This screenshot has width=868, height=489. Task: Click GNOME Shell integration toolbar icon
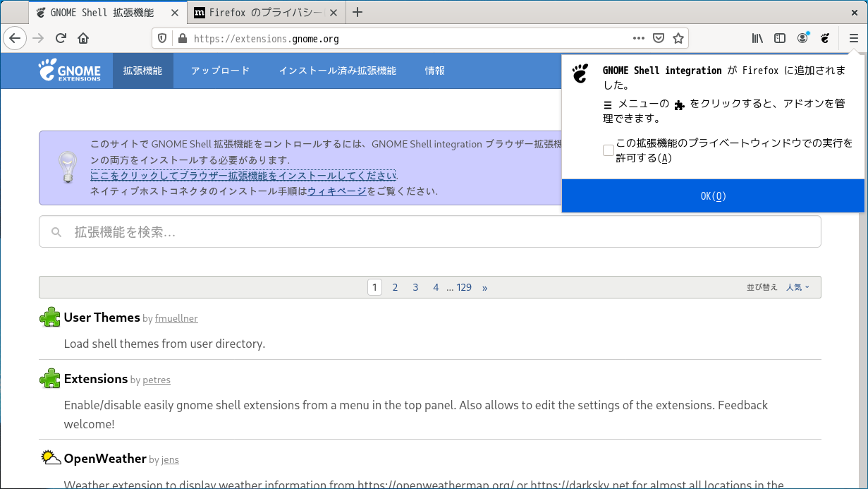825,39
